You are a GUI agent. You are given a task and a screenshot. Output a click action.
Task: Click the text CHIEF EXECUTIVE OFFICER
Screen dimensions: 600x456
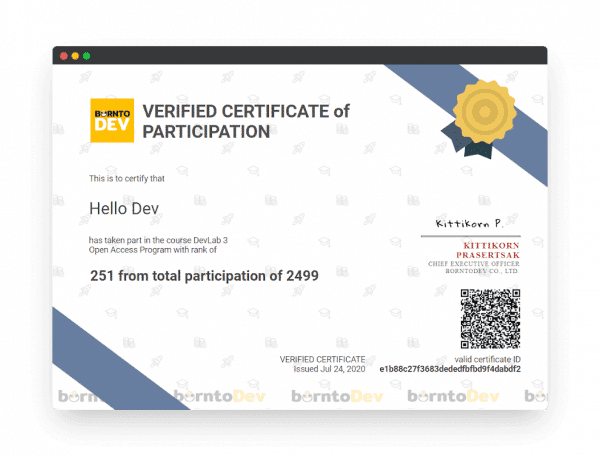click(474, 264)
